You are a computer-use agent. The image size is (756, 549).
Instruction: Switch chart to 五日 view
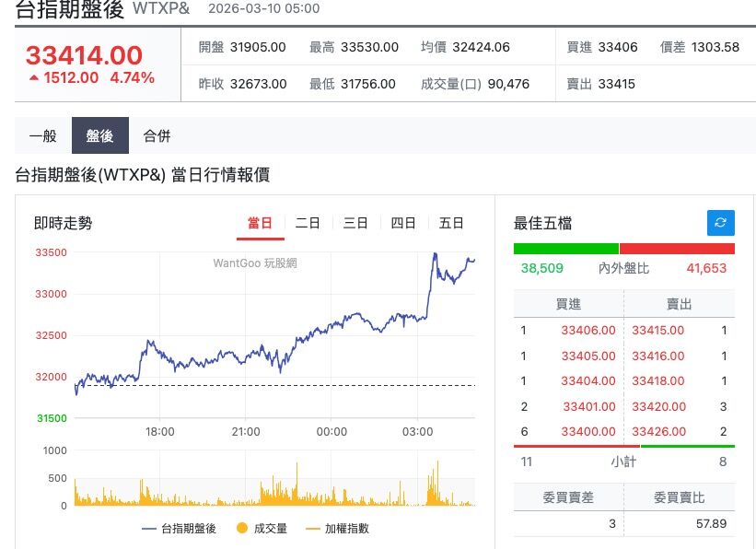450,222
